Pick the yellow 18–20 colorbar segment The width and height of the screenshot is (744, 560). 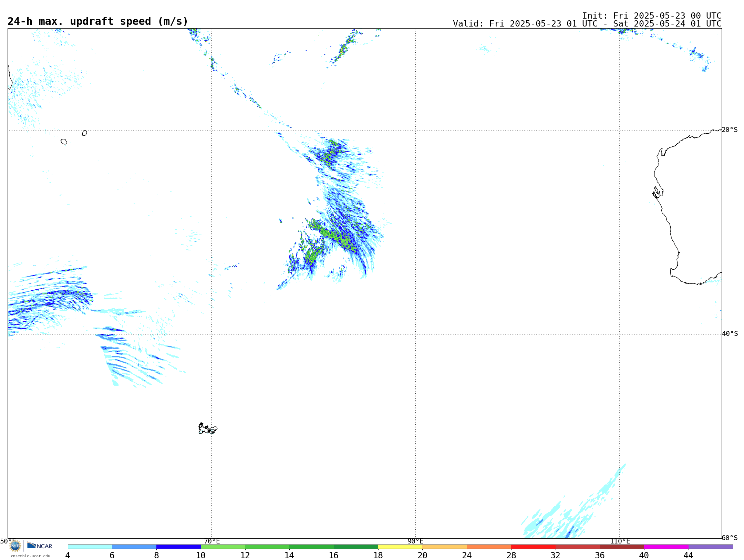[400, 547]
